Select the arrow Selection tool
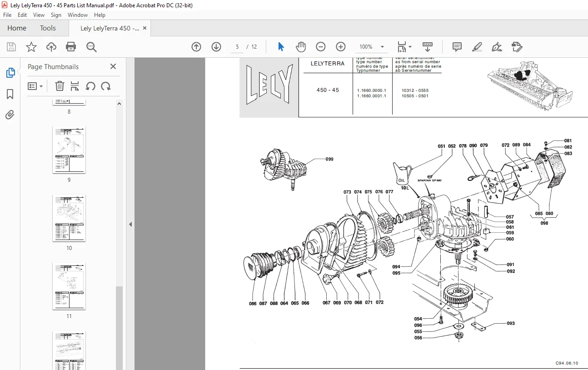The image size is (588, 370). point(281,46)
